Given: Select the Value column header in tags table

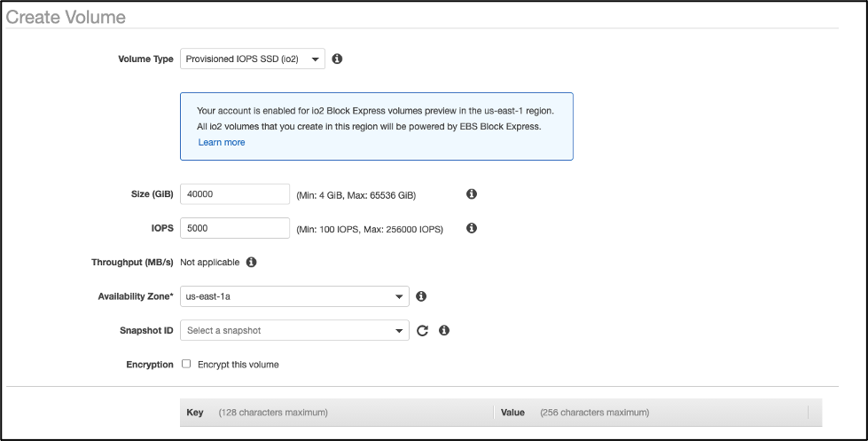Looking at the screenshot, I should point(512,413).
